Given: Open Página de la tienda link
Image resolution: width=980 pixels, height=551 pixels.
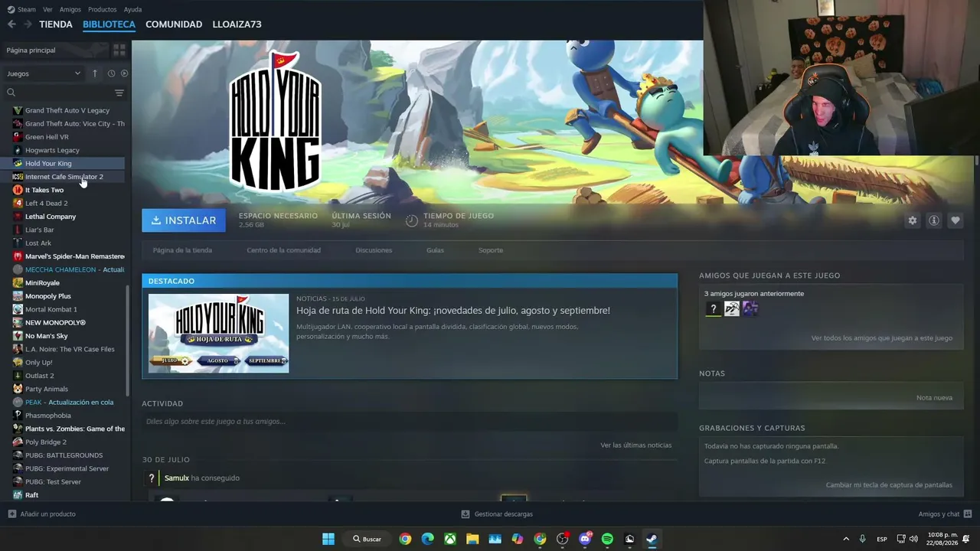Looking at the screenshot, I should point(182,250).
